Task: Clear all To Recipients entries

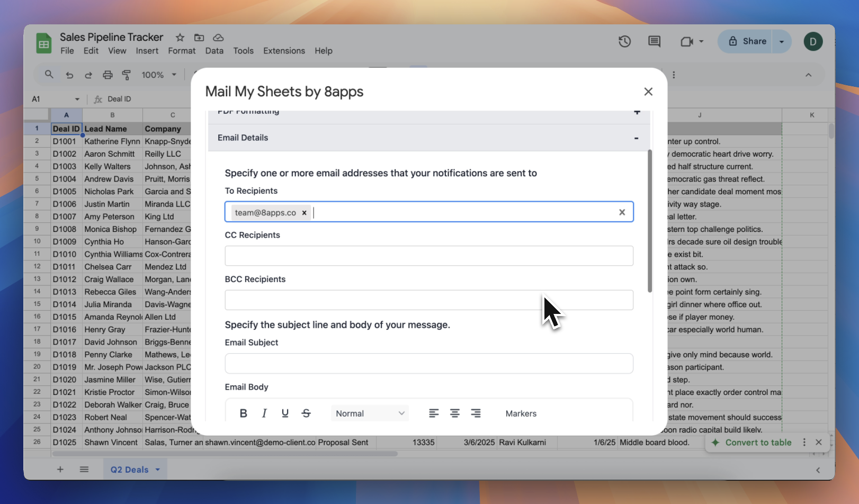Action: [x=622, y=212]
